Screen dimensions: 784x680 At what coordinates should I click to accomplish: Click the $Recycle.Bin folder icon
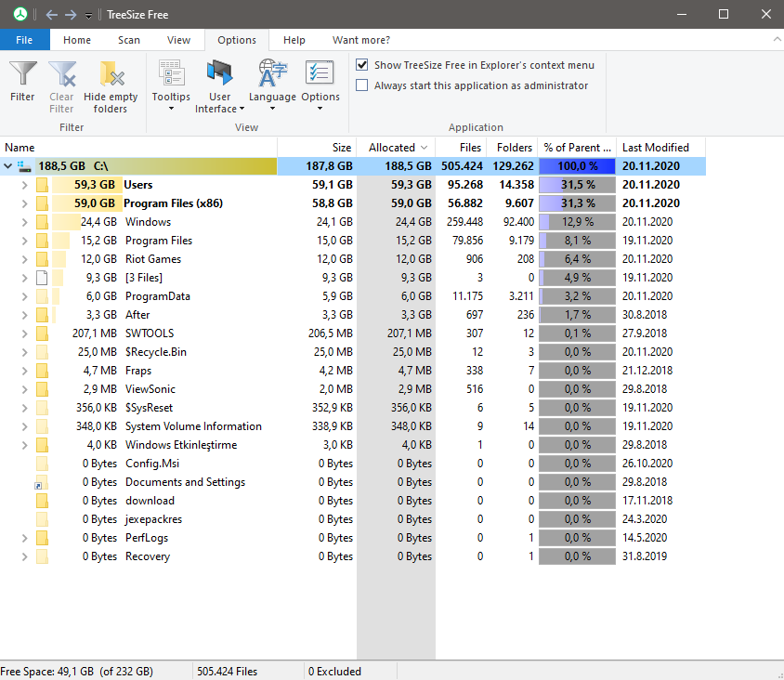pos(42,352)
